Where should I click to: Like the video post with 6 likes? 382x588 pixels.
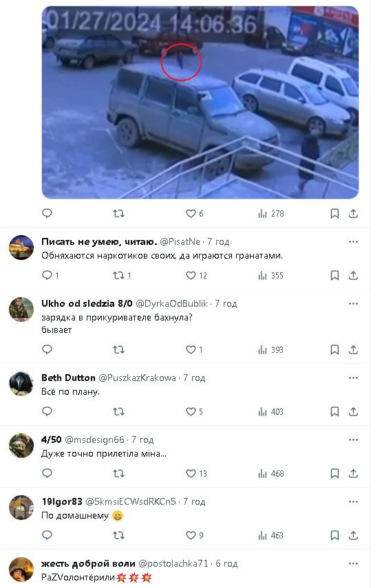pos(195,214)
